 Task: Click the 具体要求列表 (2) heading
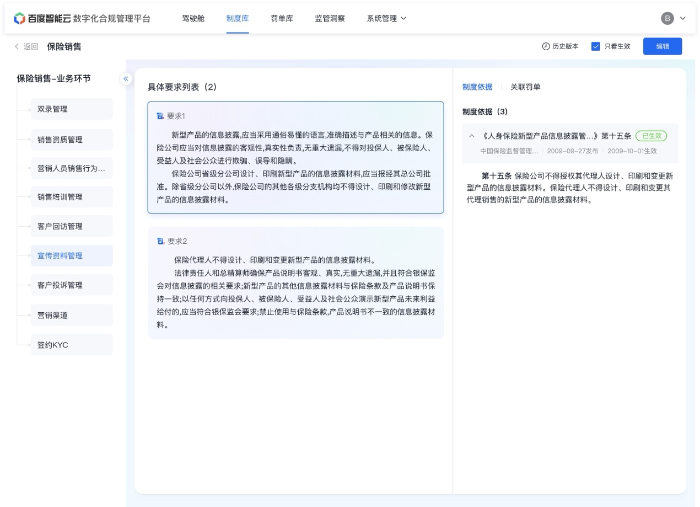pyautogui.click(x=182, y=87)
